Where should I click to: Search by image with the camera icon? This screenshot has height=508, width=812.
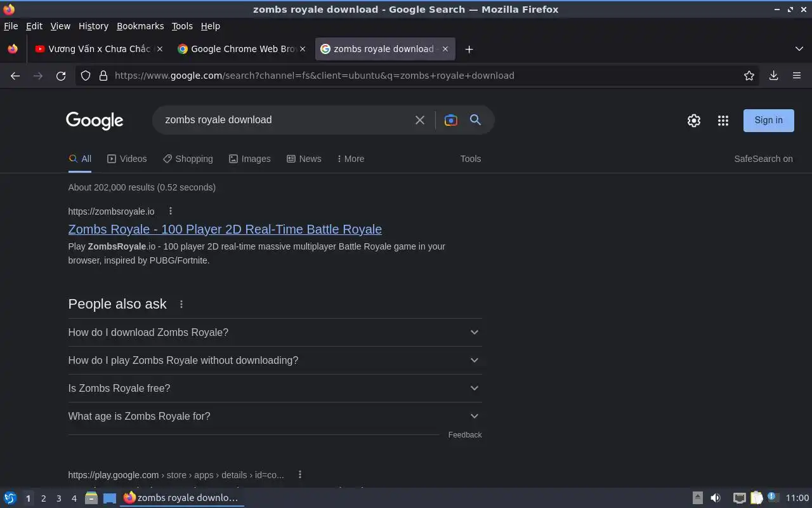point(450,120)
